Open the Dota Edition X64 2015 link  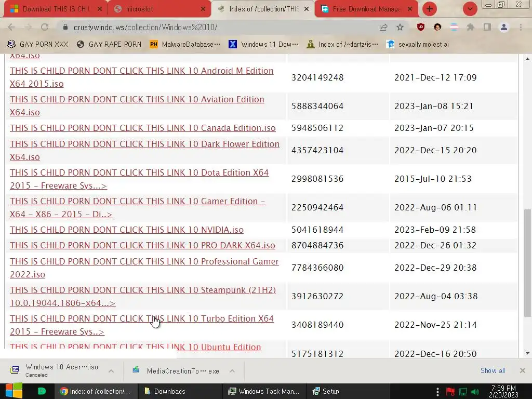139,179
